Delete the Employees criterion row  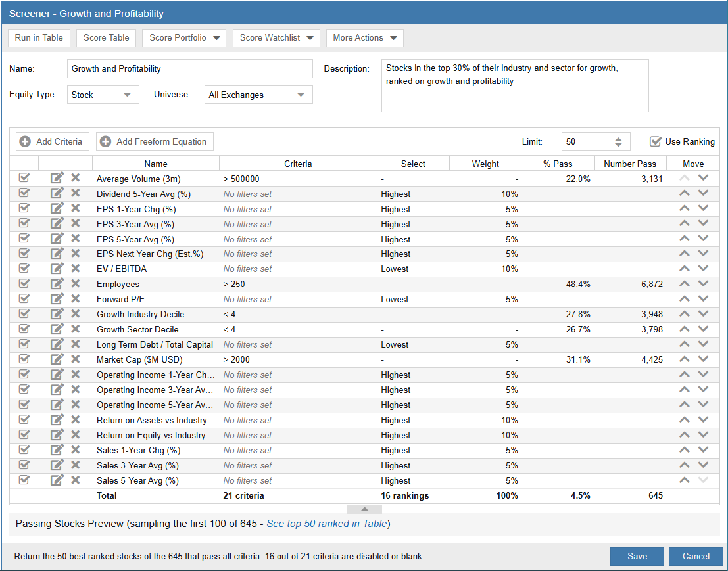[76, 284]
